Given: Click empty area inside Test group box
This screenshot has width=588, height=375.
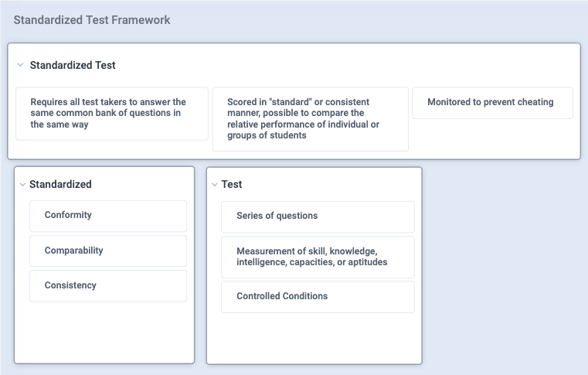Looking at the screenshot, I should (x=314, y=338).
